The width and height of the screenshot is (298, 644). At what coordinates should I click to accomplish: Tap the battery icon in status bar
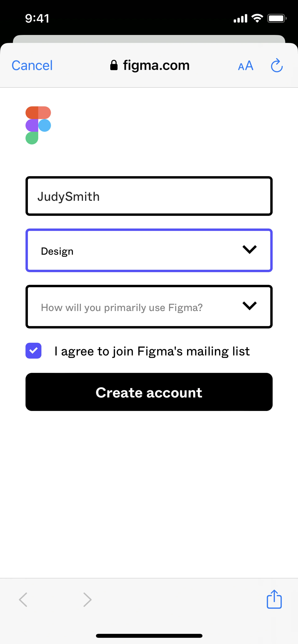[x=277, y=18]
